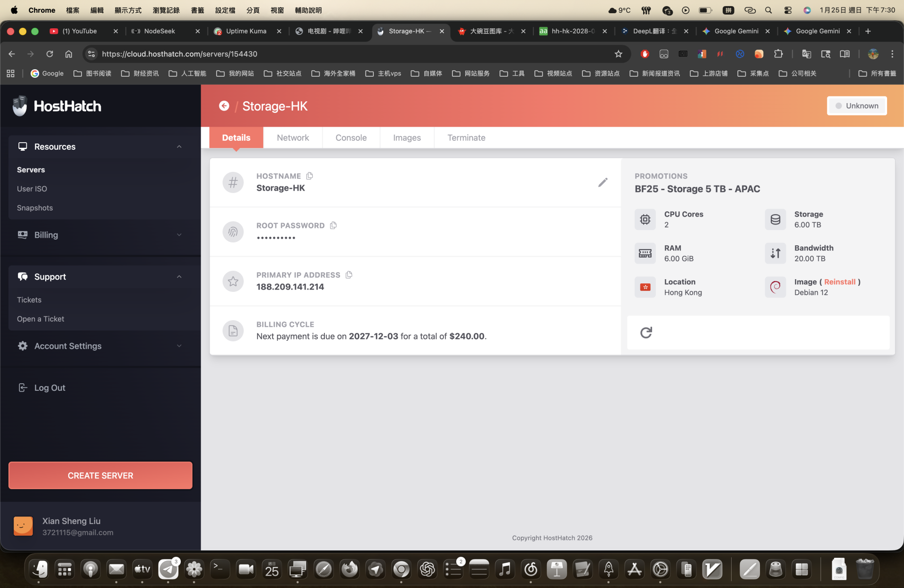Viewport: 904px width, 588px height.
Task: Open Chrome home page button
Action: (69, 54)
